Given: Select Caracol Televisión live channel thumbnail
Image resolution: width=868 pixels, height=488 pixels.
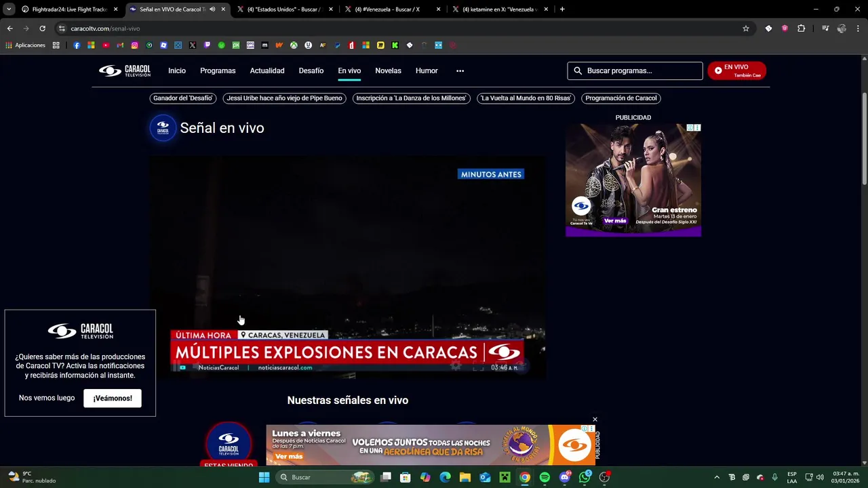Looking at the screenshot, I should (229, 443).
